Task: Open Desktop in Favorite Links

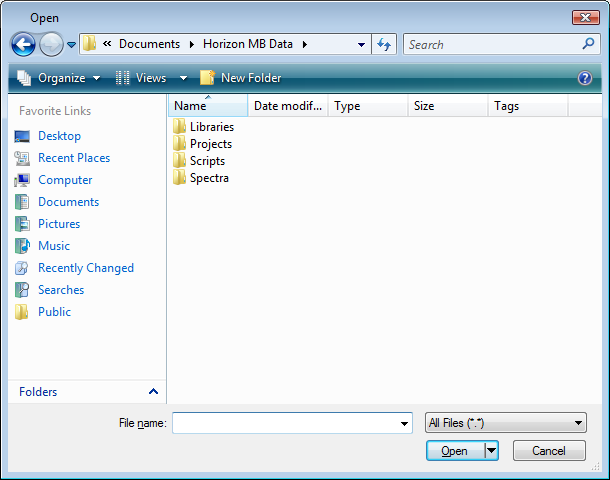Action: [59, 136]
